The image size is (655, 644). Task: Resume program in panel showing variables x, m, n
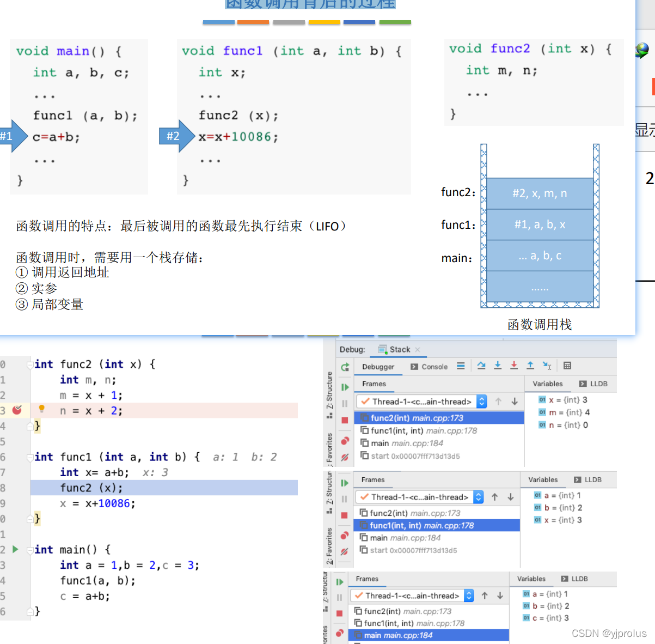345,387
